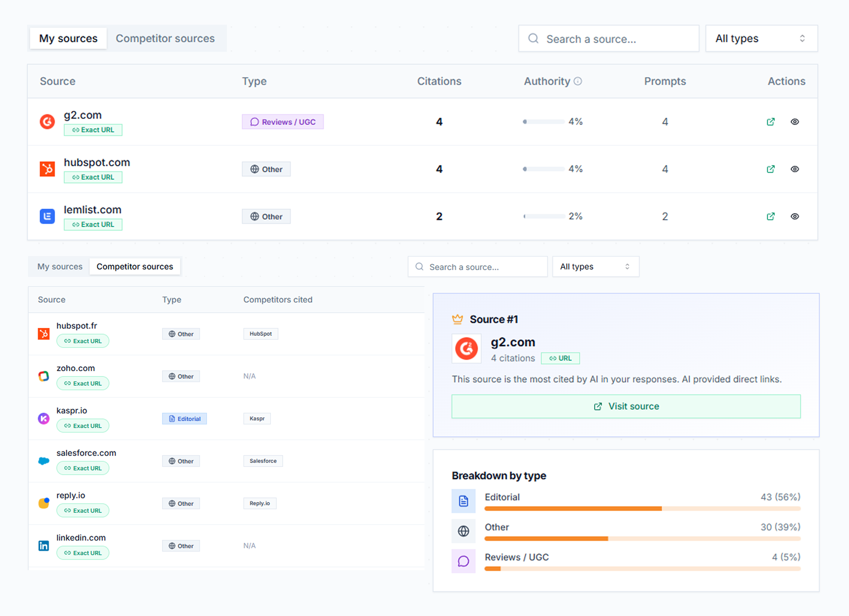Click the Visit source button
849x616 pixels.
point(626,406)
